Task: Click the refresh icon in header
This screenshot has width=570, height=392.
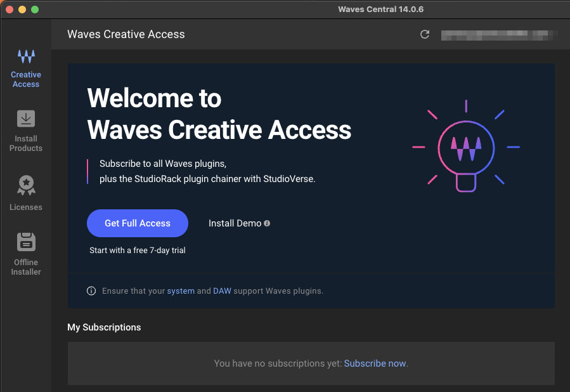Action: coord(425,34)
